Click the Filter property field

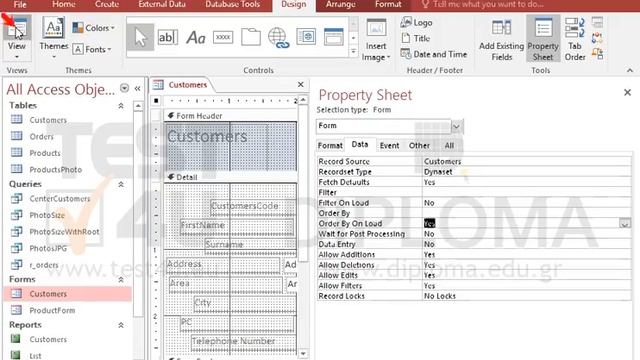(x=527, y=192)
